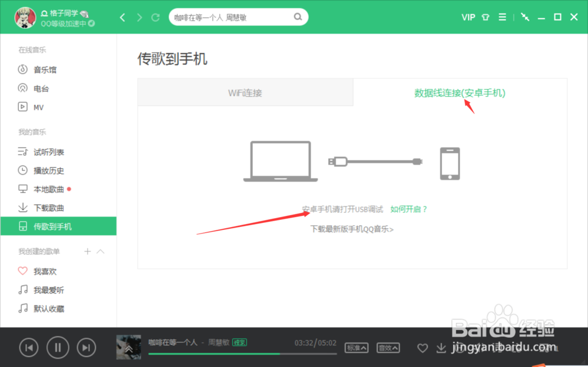588x367 pixels.
Task: Go to the MV section
Action: tap(36, 107)
